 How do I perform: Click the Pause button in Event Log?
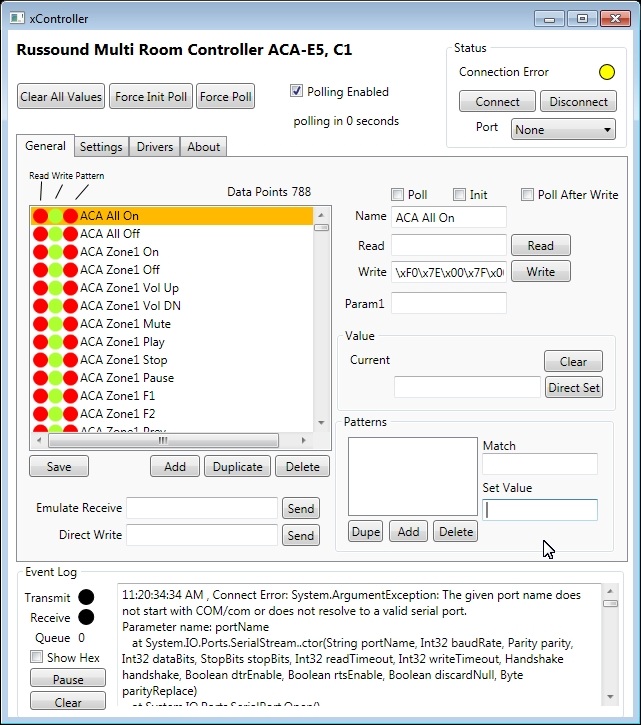68,678
